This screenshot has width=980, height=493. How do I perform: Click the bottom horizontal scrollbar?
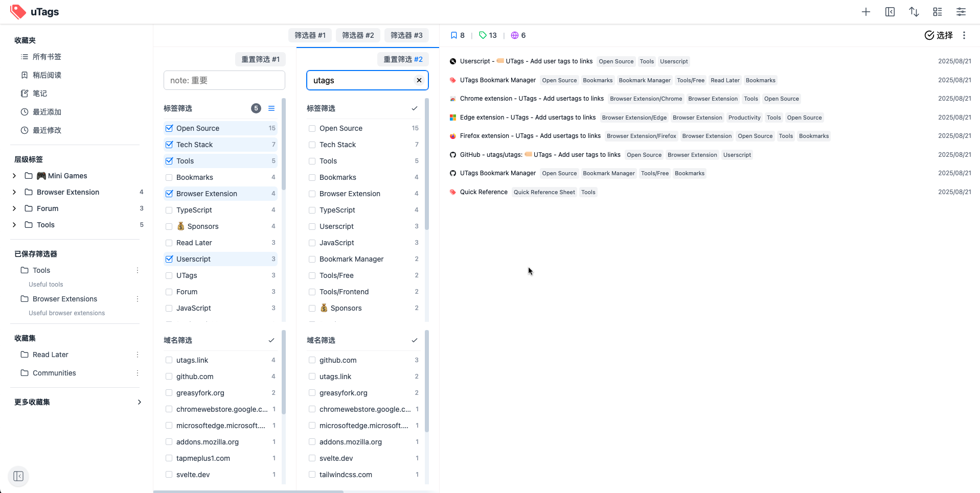248,491
